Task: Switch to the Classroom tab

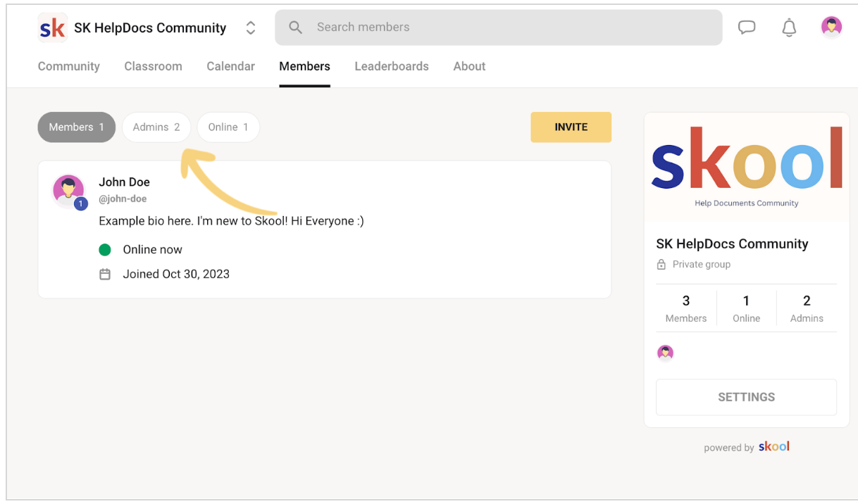Action: tap(153, 66)
